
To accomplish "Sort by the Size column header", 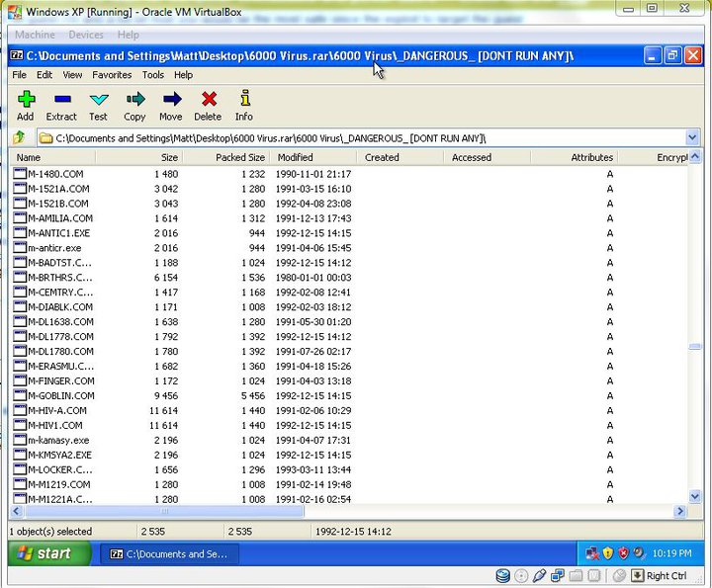I will [x=139, y=157].
